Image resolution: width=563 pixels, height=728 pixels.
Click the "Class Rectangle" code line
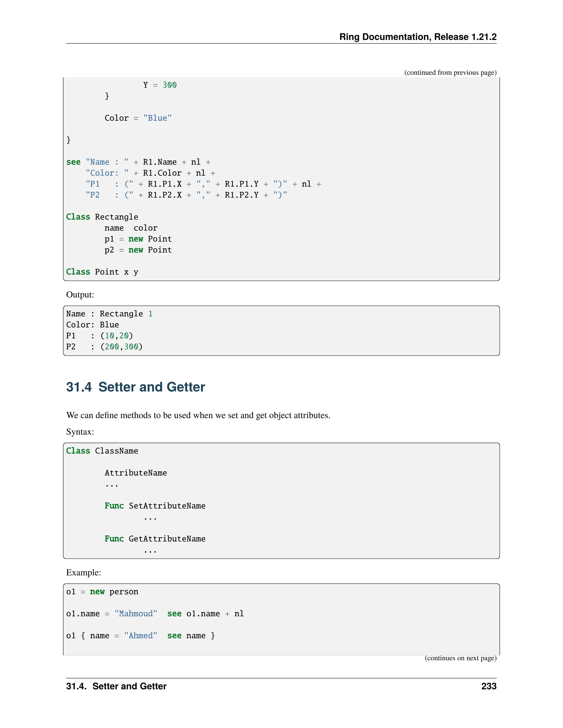click(x=102, y=217)
